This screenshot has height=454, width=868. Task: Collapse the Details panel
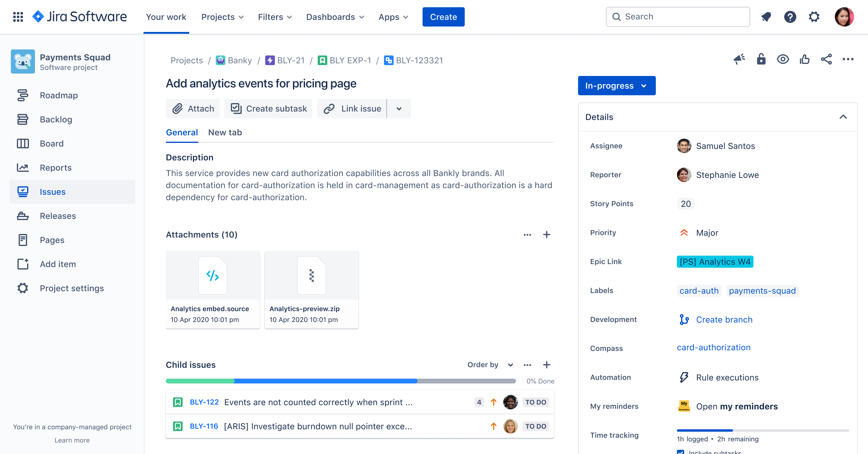click(844, 117)
